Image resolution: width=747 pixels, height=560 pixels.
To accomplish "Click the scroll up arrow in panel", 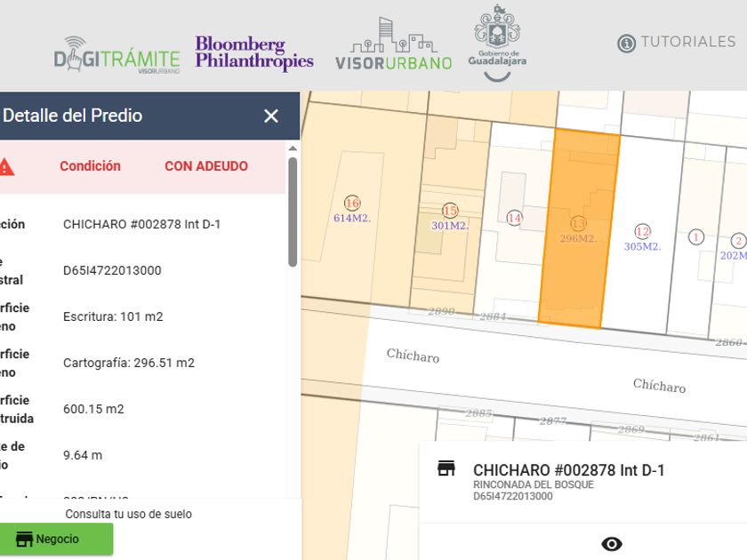I will click(x=293, y=149).
